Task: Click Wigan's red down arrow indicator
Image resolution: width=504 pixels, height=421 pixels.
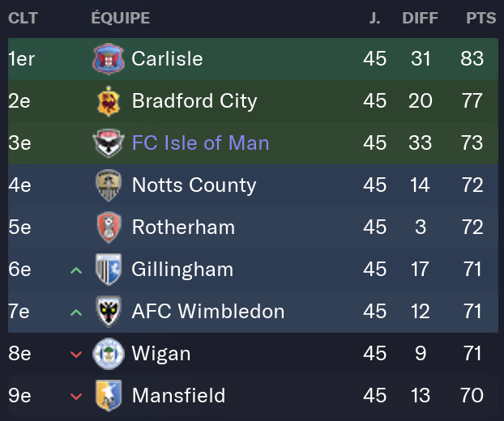Action: click(76, 355)
